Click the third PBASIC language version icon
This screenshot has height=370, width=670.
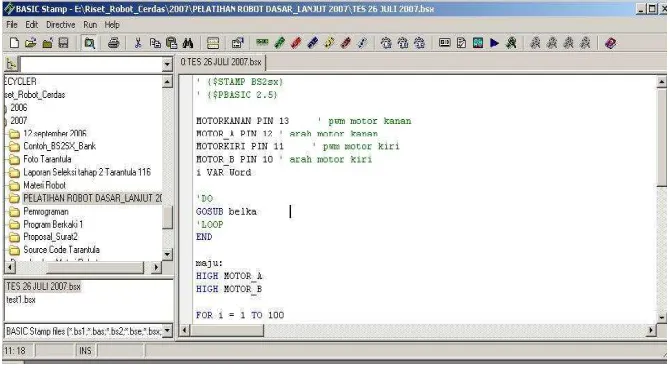coord(420,43)
